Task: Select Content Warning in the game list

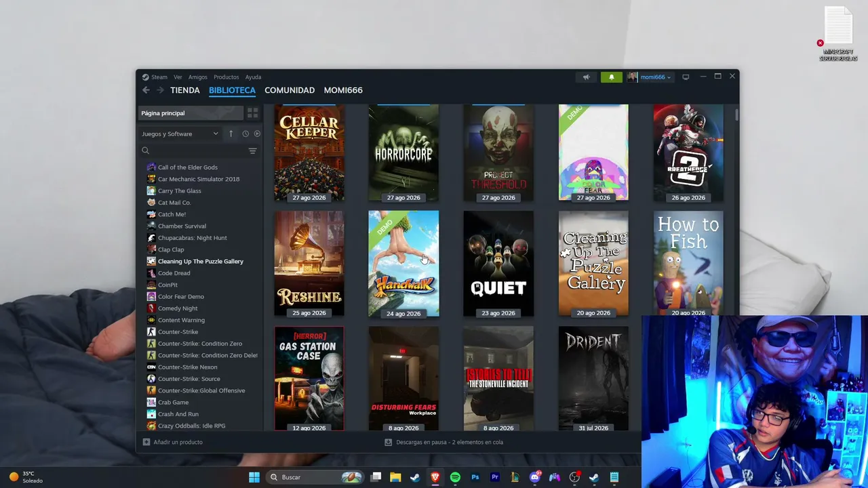Action: point(181,320)
